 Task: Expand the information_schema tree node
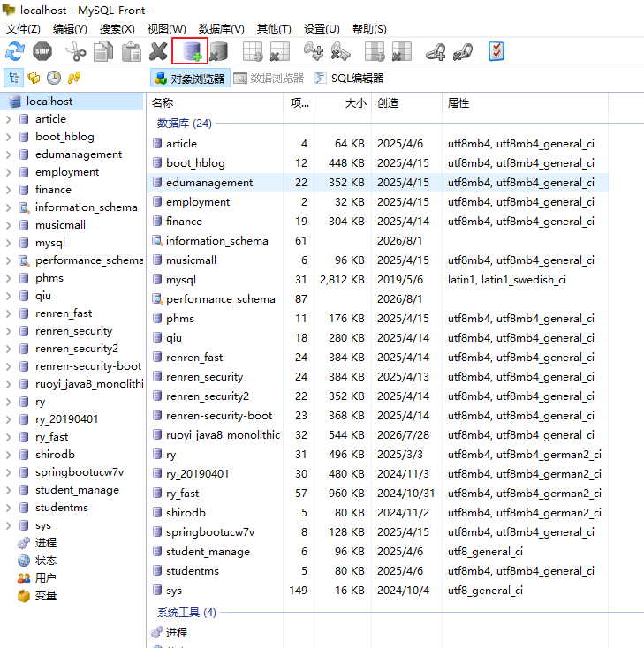(x=8, y=207)
